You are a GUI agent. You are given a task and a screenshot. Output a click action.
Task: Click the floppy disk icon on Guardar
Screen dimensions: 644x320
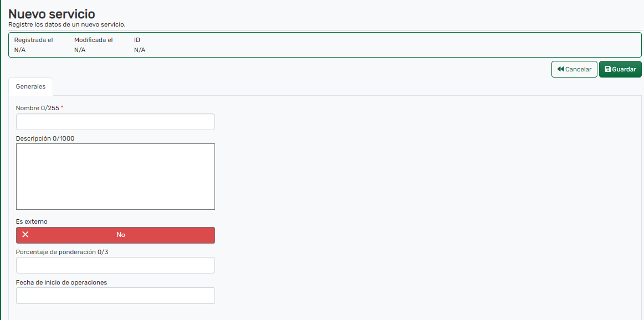(x=608, y=69)
